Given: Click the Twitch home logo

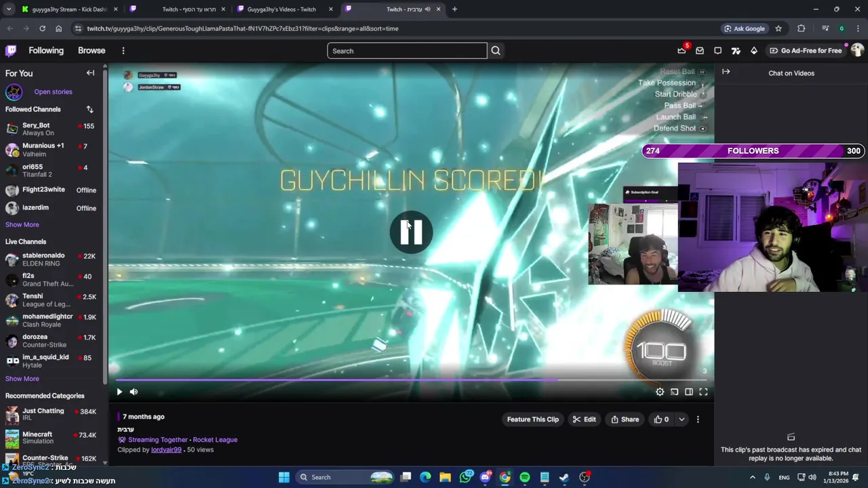Looking at the screenshot, I should click(11, 51).
